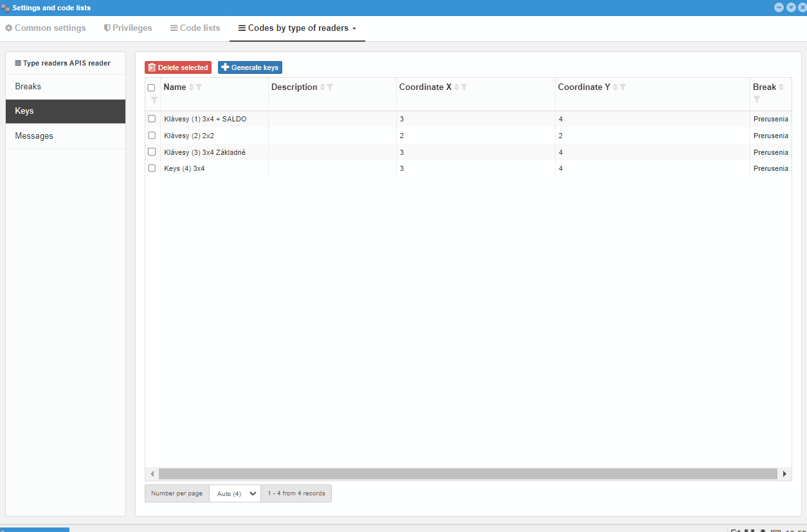
Task: Open the Number per page dropdown
Action: tap(235, 493)
